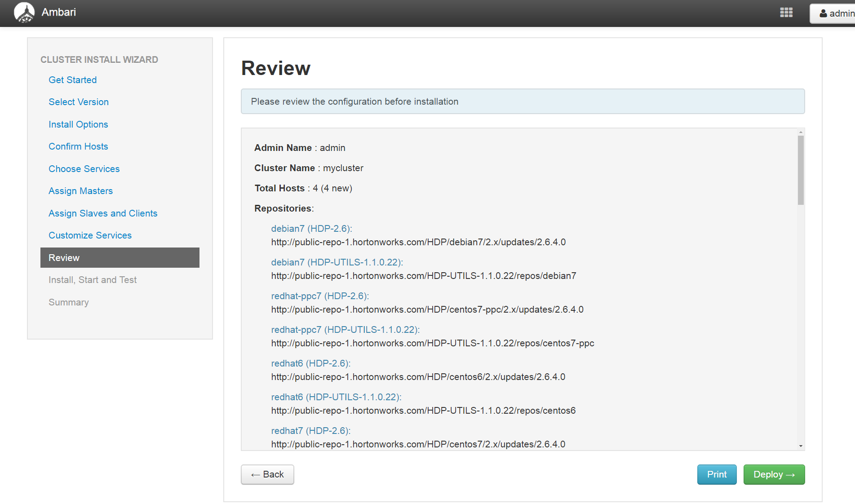Click the Ambari title text

coord(59,12)
